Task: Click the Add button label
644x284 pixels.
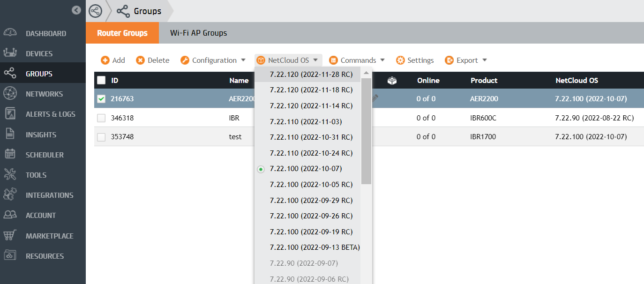Action: coord(119,60)
